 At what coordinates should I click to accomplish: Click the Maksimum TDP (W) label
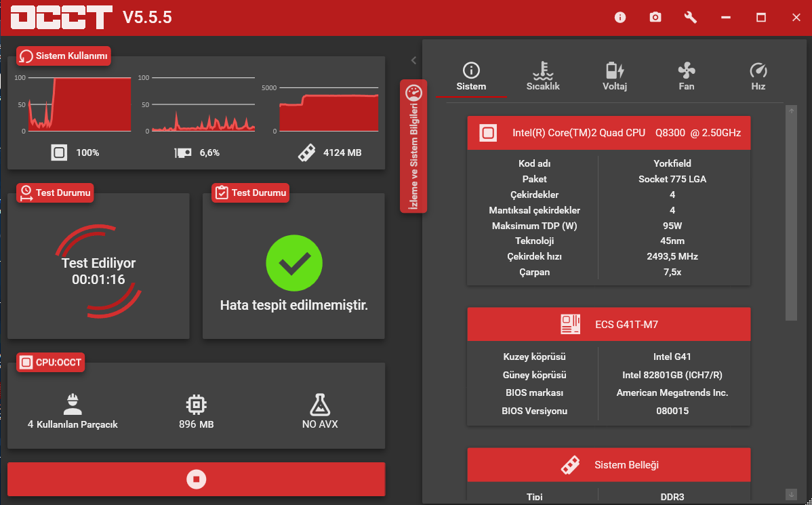534,226
